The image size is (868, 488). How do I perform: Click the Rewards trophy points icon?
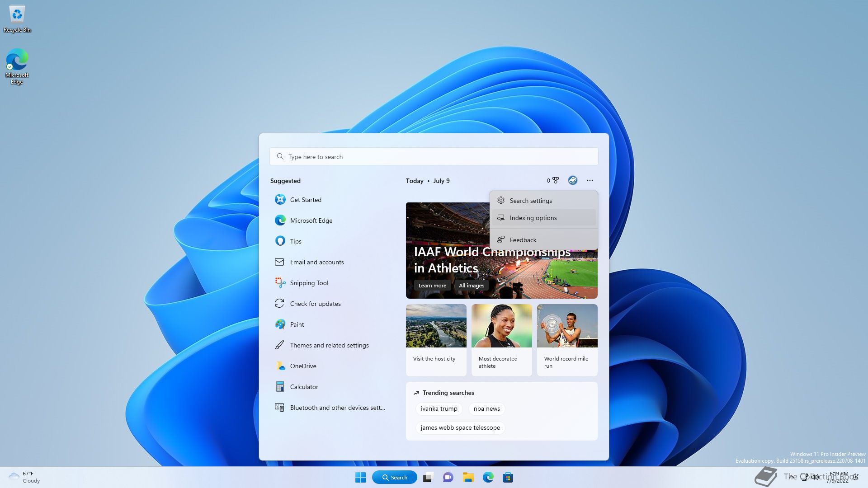[552, 180]
